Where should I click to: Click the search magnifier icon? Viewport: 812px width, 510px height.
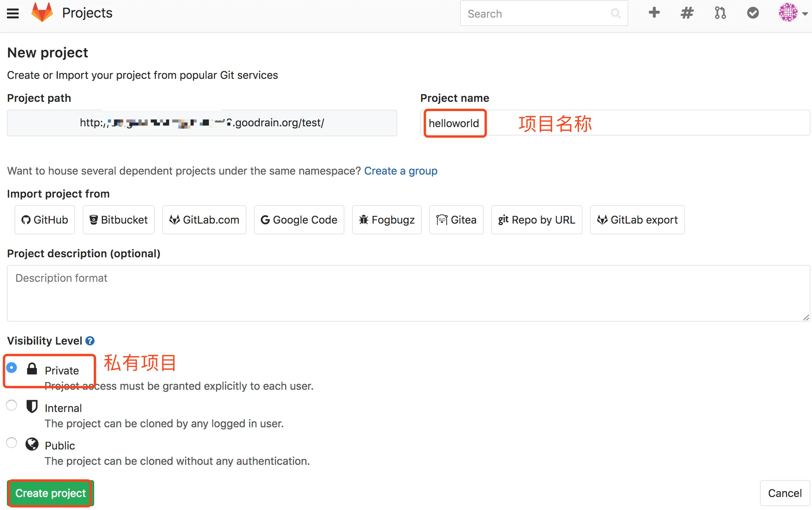point(615,13)
